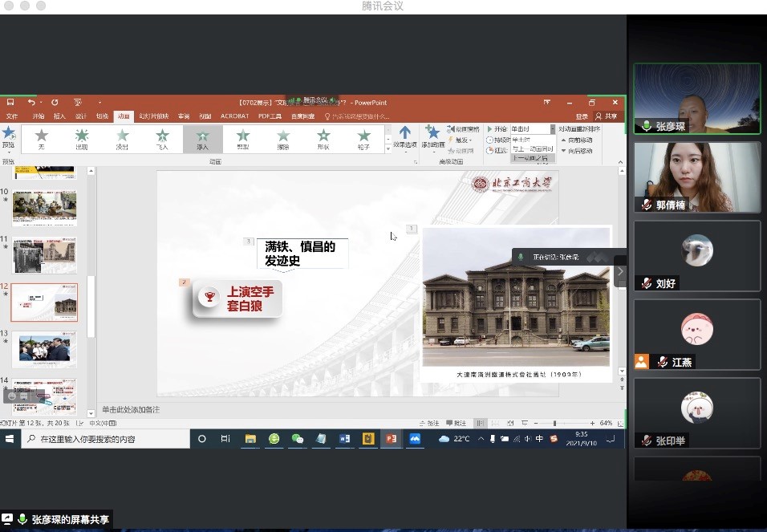This screenshot has height=532, width=767.
Task: Expand the 添加动画 add animation menu
Action: tap(432, 137)
